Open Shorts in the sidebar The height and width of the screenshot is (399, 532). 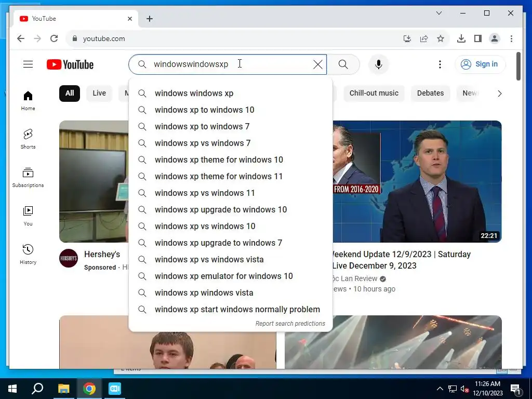[x=28, y=139]
